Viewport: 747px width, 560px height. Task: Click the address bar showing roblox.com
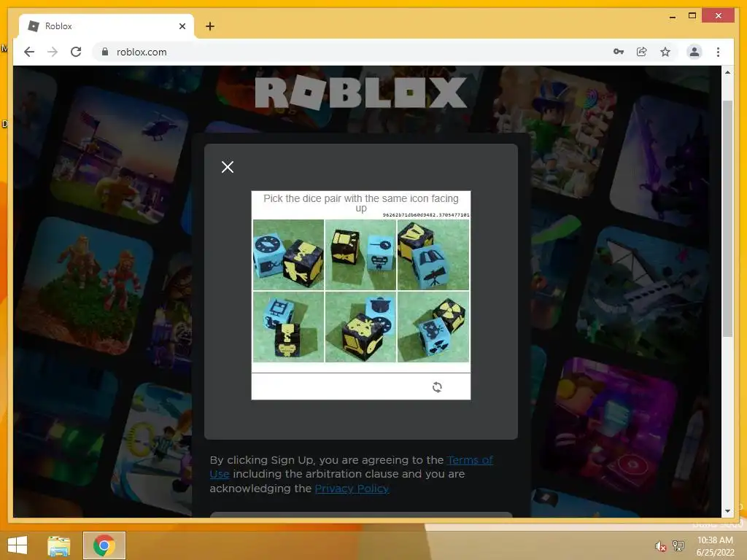coord(352,52)
